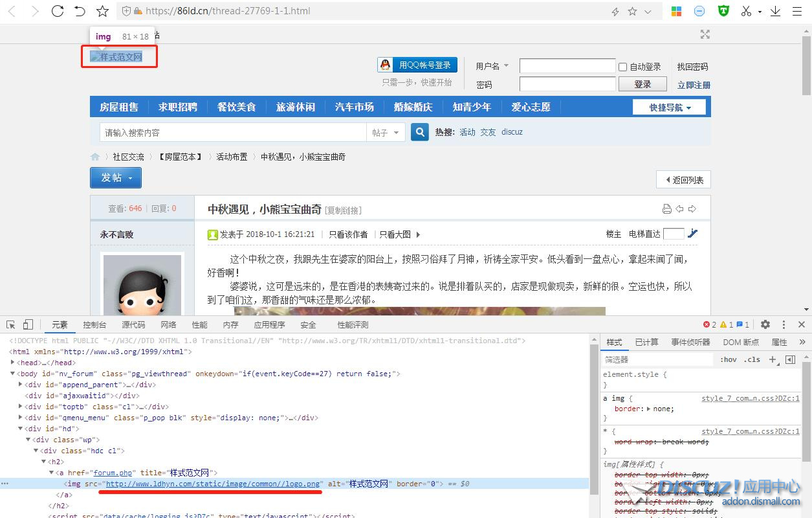The width and height of the screenshot is (812, 518).
Task: Toggle the :hov element state button
Action: click(728, 359)
